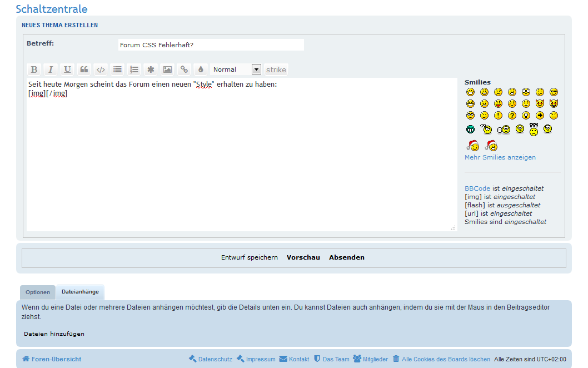Insert an unordered bullet list
588x368 pixels.
(117, 69)
